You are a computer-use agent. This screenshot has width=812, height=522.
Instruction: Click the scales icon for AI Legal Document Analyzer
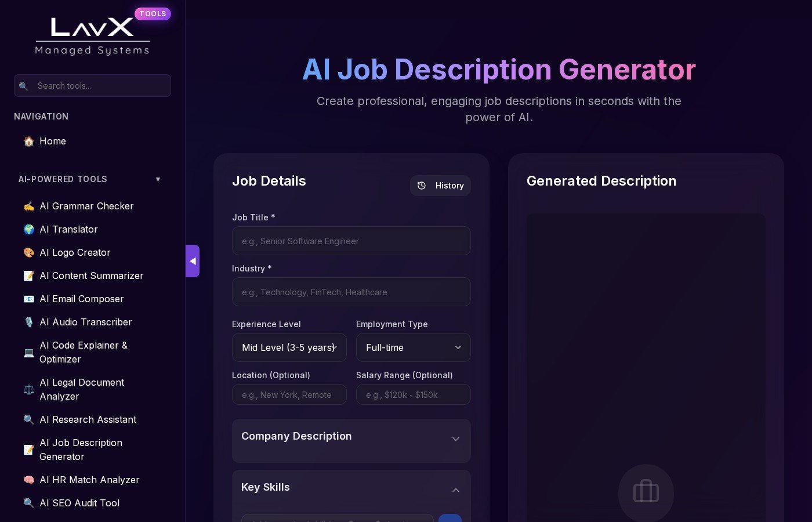click(28, 389)
